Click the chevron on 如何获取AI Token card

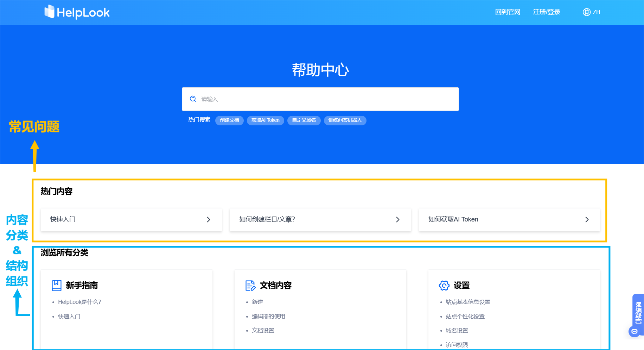[x=587, y=219]
